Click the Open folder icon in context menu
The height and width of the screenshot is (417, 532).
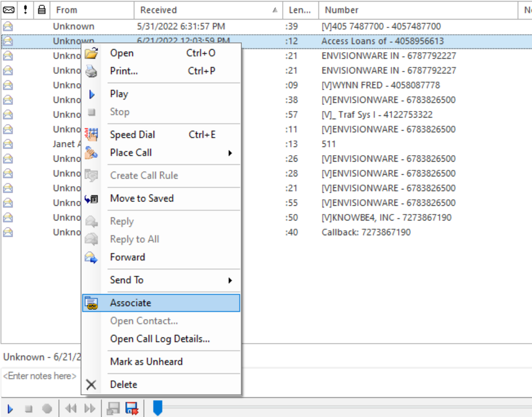(91, 53)
